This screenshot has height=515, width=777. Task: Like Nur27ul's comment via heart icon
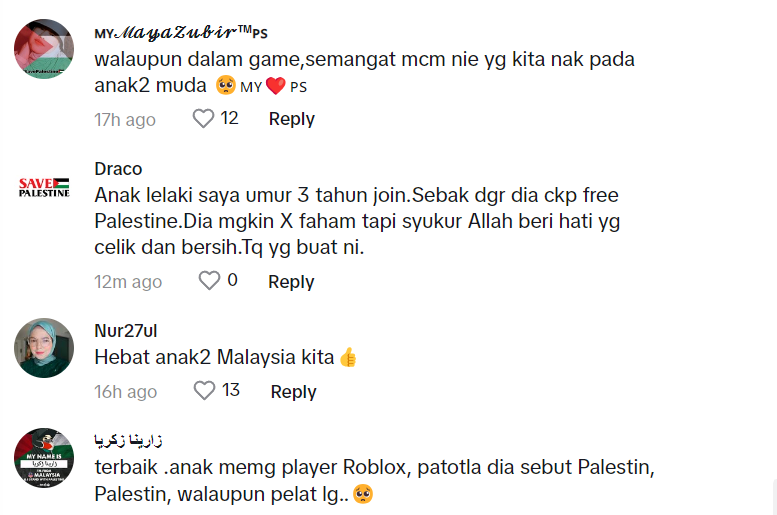[204, 390]
